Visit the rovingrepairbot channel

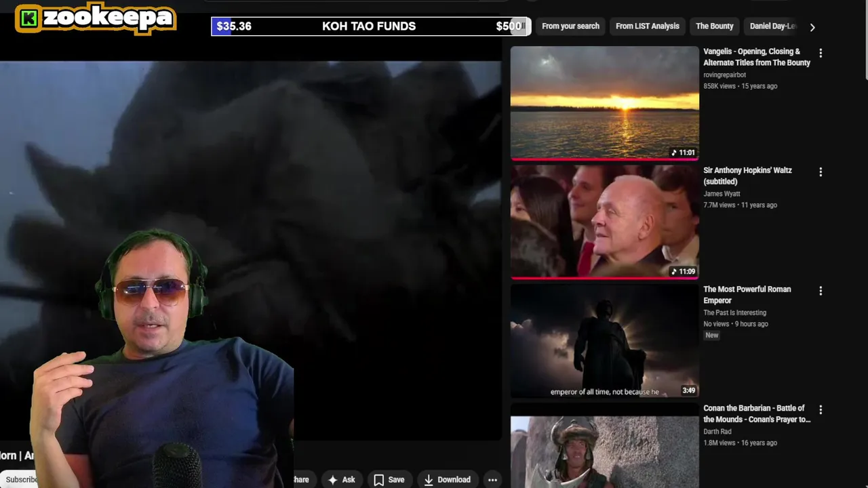pos(724,75)
